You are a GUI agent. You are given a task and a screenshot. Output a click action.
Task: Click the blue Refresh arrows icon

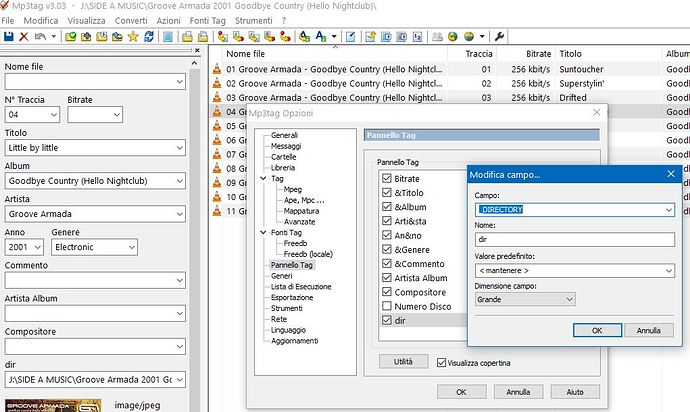tap(149, 37)
